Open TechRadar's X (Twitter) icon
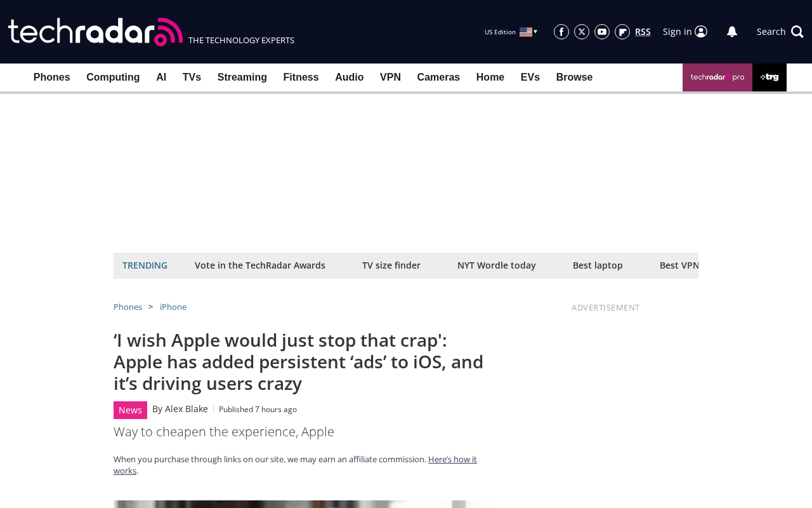Screen dimensions: 812x508 pos(582,32)
